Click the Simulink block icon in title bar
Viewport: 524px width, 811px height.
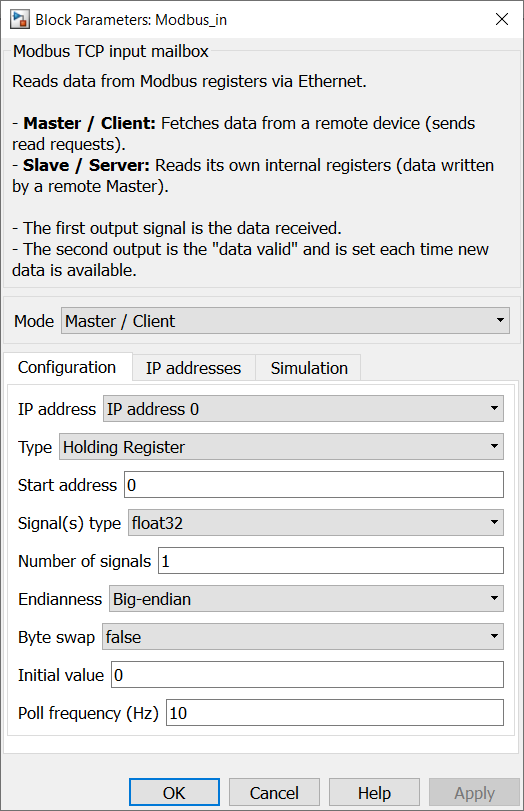20,20
